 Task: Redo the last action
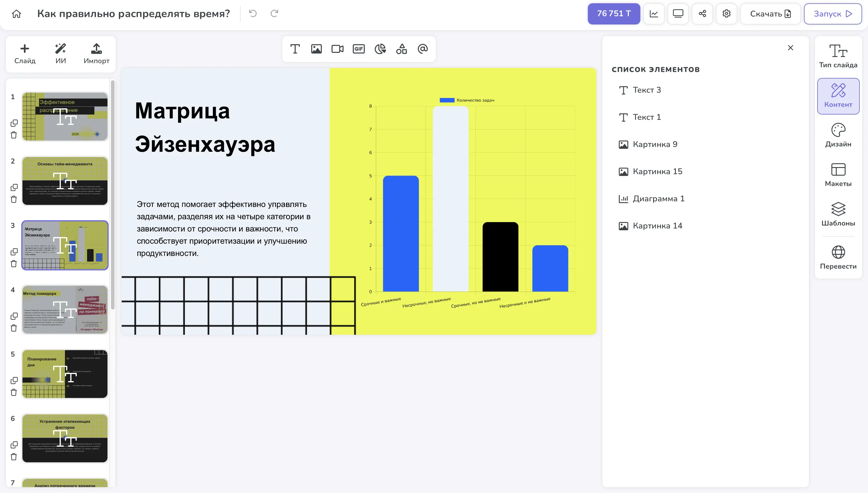[x=274, y=14]
